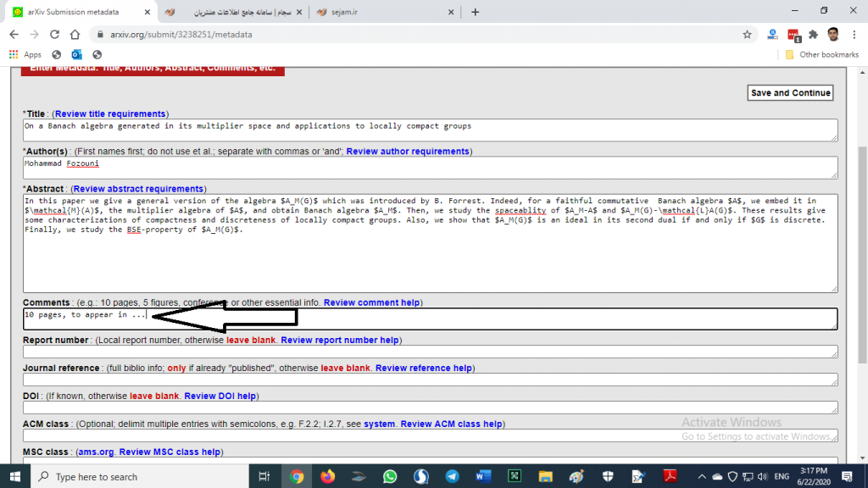Open Review ACM class help link
This screenshot has width=868, height=488.
coord(451,424)
